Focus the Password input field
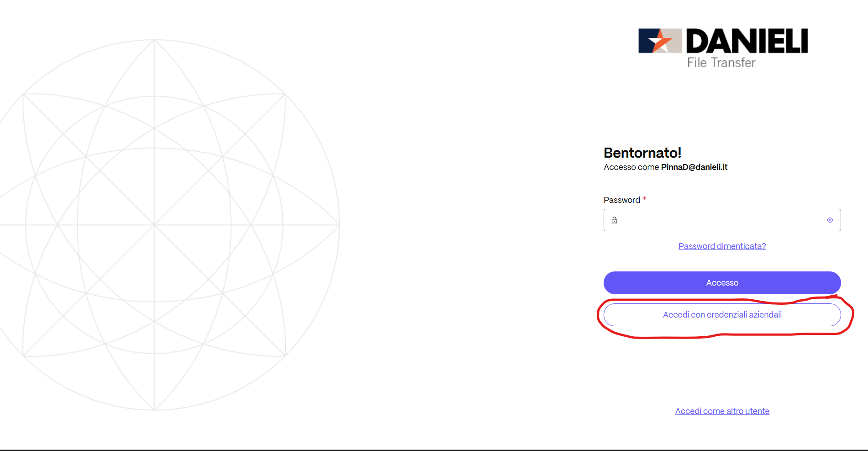 tap(721, 220)
